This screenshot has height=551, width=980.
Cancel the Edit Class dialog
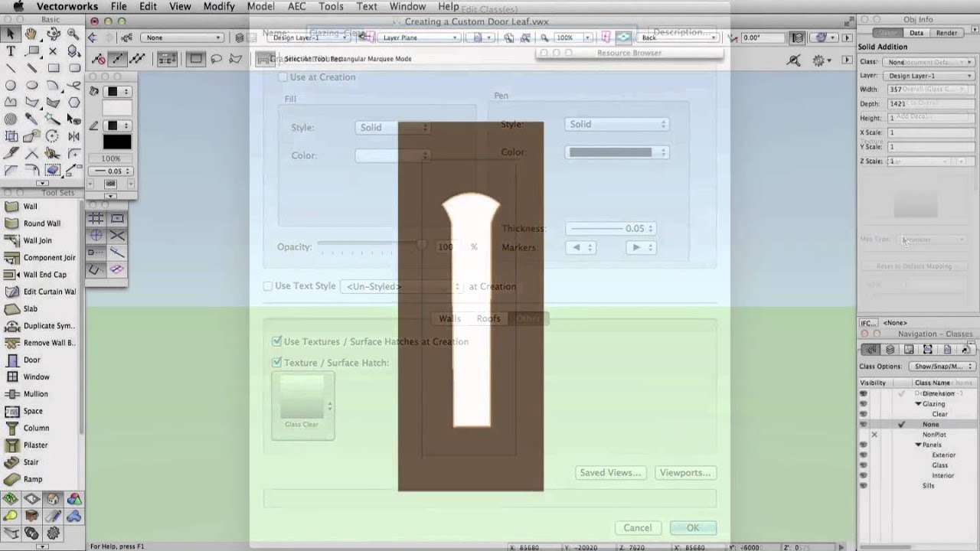(638, 528)
